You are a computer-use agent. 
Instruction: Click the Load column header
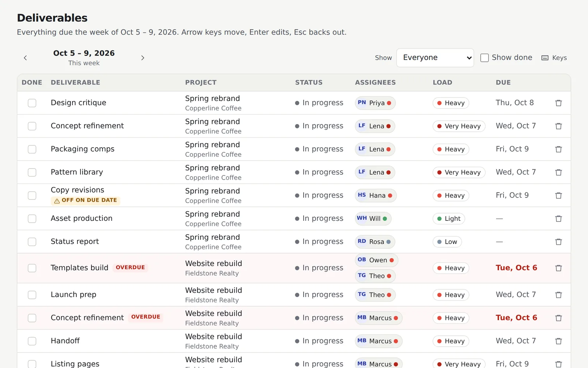(x=442, y=82)
